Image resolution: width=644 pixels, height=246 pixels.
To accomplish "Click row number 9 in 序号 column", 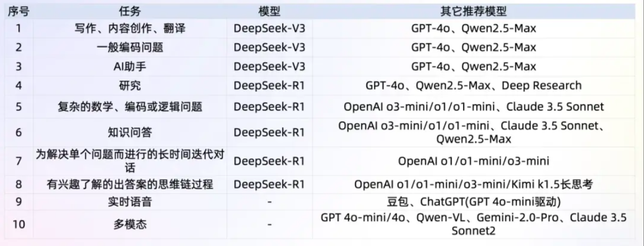I will [x=18, y=202].
